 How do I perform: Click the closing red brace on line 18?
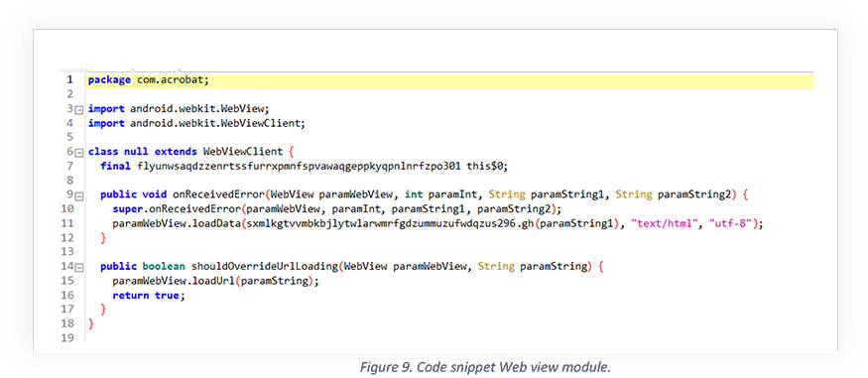pos(91,323)
